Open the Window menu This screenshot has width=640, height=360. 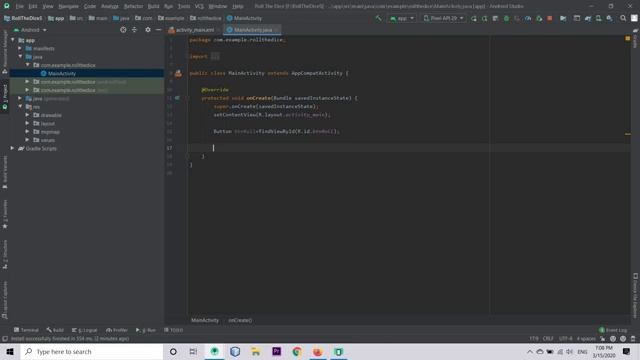click(x=218, y=6)
